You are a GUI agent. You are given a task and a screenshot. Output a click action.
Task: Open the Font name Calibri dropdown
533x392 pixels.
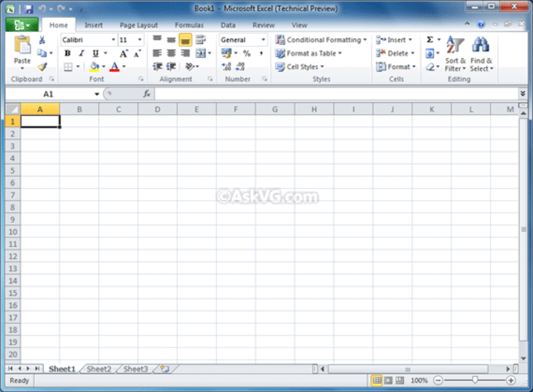click(113, 40)
